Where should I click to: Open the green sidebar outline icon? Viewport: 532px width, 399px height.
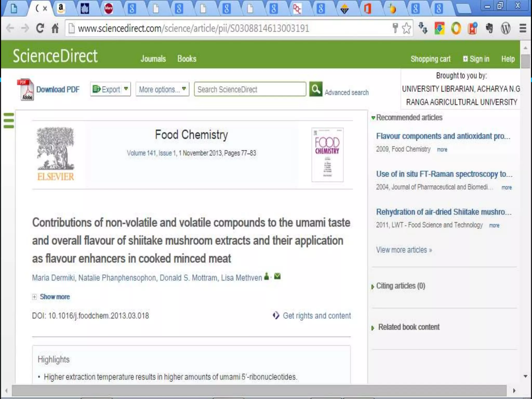tap(9, 121)
